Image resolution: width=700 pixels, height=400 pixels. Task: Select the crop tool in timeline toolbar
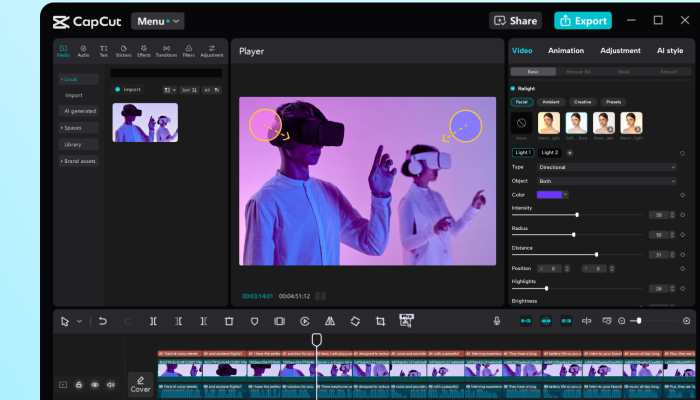click(380, 321)
